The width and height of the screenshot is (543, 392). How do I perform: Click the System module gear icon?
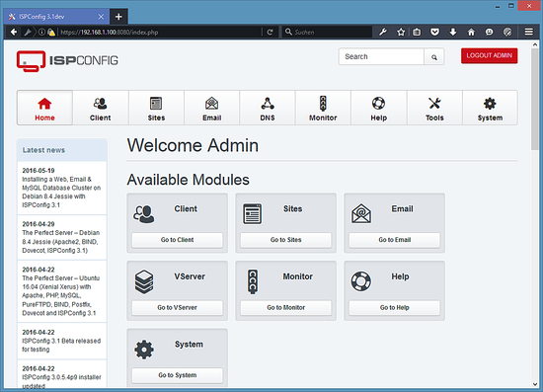(144, 350)
